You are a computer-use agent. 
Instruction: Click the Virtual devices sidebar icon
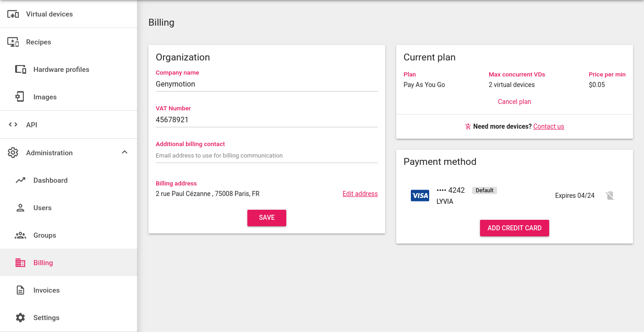point(13,14)
